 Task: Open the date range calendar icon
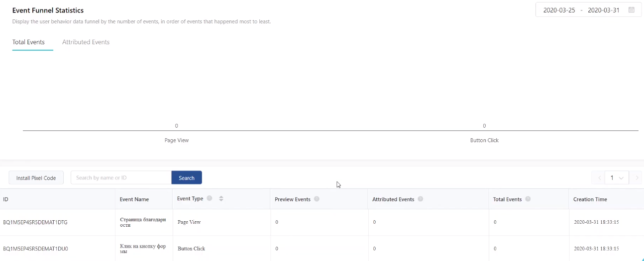point(632,10)
